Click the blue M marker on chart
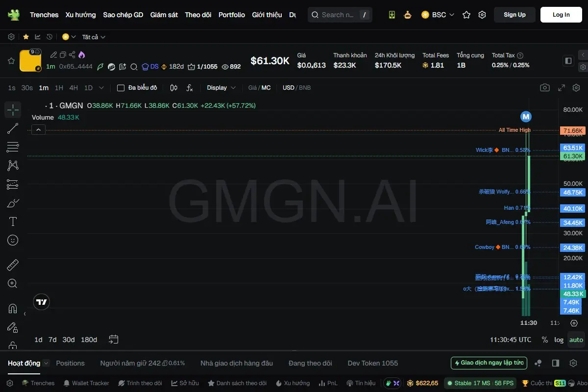Image resolution: width=588 pixels, height=392 pixels. (x=526, y=117)
